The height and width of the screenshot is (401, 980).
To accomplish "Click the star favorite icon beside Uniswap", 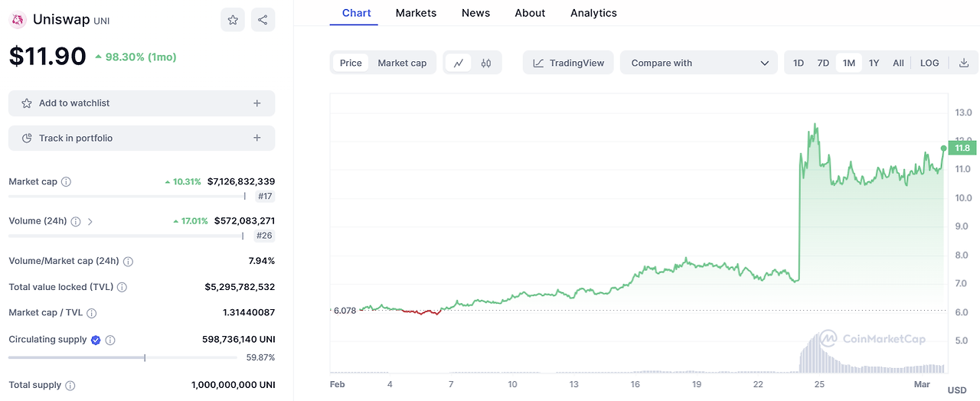I will coord(233,20).
